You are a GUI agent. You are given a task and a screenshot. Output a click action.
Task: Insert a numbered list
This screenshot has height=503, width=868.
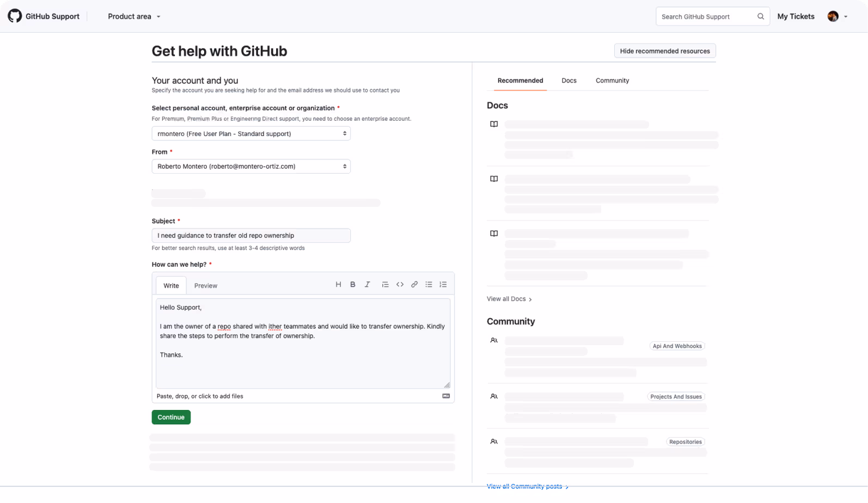(443, 285)
